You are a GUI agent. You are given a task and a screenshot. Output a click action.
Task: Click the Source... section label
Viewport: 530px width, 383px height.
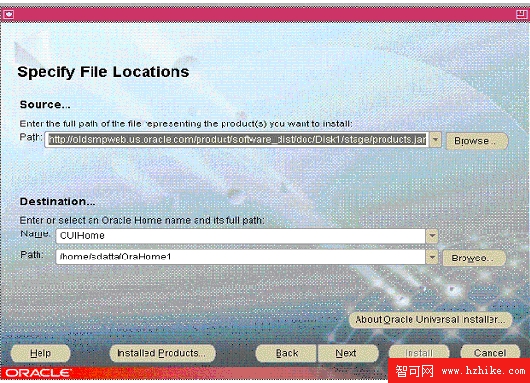(45, 104)
